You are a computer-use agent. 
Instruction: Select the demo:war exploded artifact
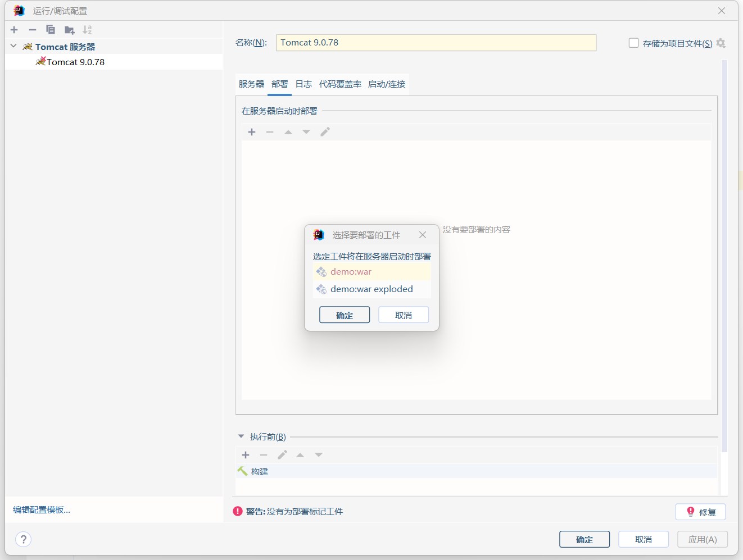(372, 289)
